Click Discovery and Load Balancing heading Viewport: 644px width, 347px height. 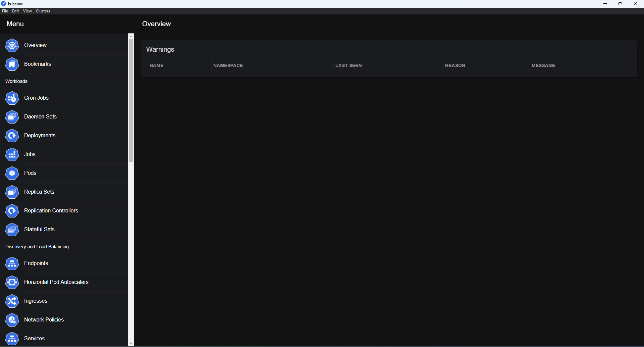coord(37,247)
